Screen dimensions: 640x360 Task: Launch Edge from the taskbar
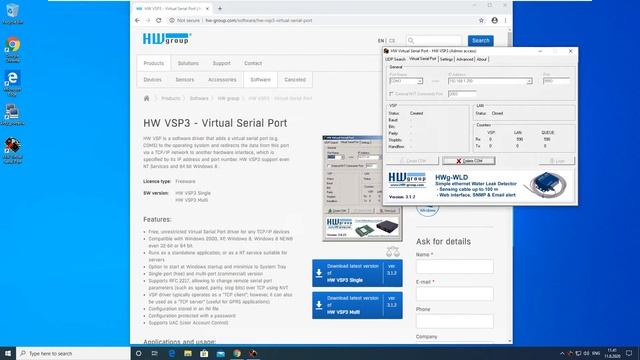171,353
